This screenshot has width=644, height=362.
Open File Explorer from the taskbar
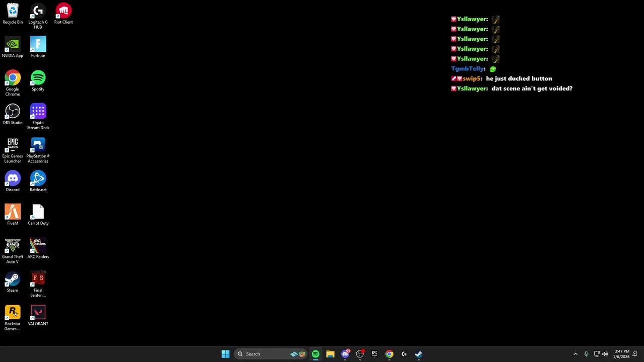coord(330,354)
